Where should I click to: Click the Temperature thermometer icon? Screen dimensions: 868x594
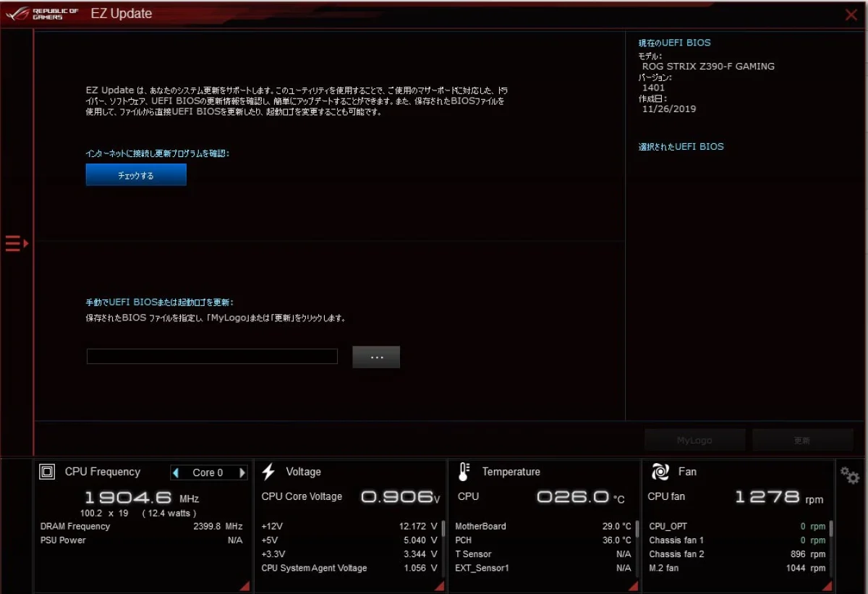click(462, 472)
